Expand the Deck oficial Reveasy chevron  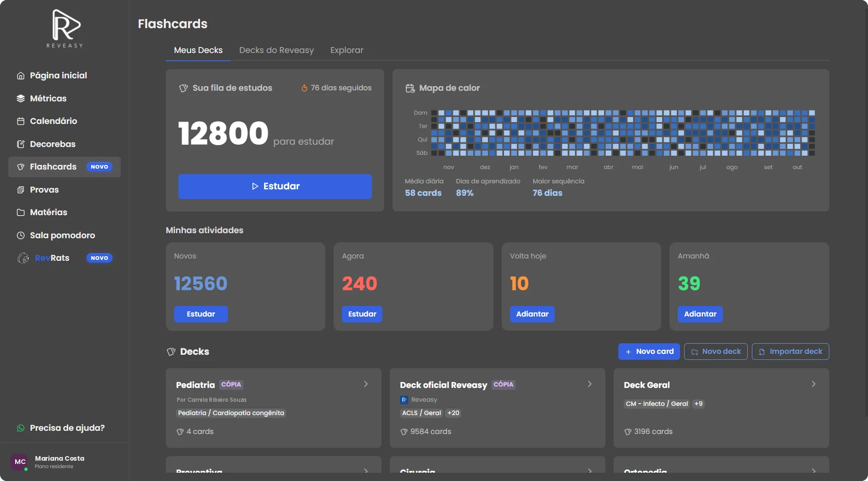[590, 384]
